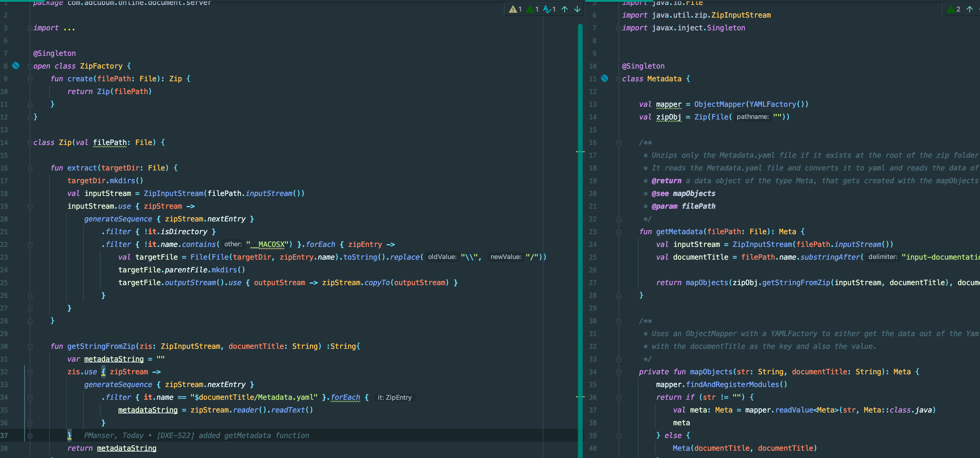Collapse the imports fold marker in right editor
The width and height of the screenshot is (980, 458).
click(x=619, y=28)
